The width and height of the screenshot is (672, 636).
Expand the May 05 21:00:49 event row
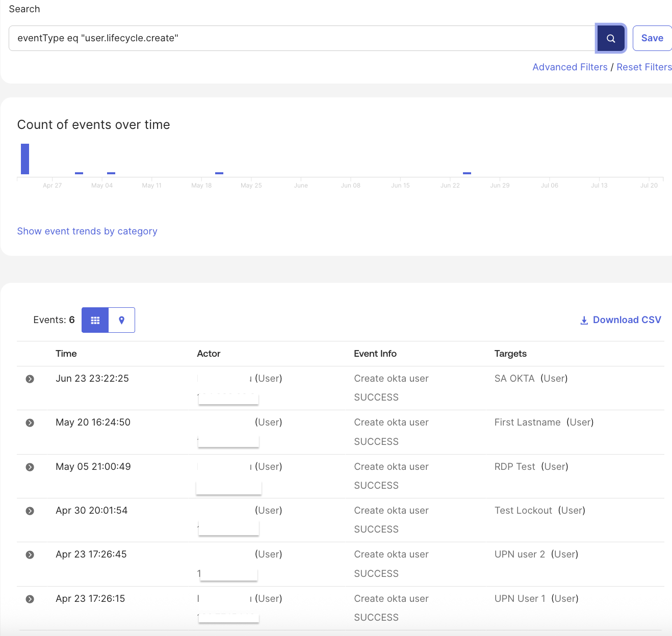pos(30,467)
